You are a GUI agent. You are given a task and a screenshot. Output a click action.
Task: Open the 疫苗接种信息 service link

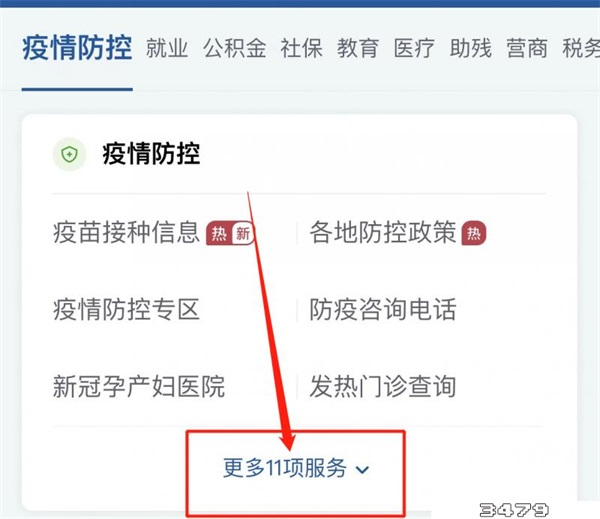pyautogui.click(x=126, y=232)
